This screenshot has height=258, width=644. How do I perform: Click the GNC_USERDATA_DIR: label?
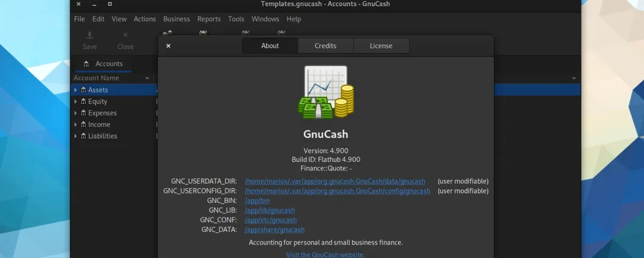pyautogui.click(x=204, y=181)
